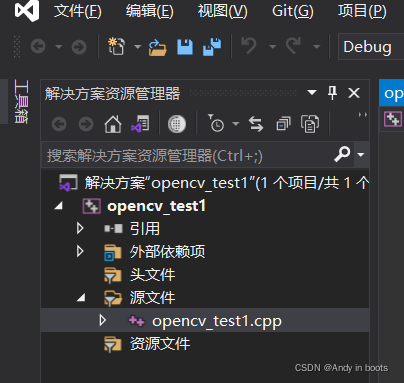This screenshot has width=404, height=383.
Task: Click the save all icon
Action: (x=212, y=47)
